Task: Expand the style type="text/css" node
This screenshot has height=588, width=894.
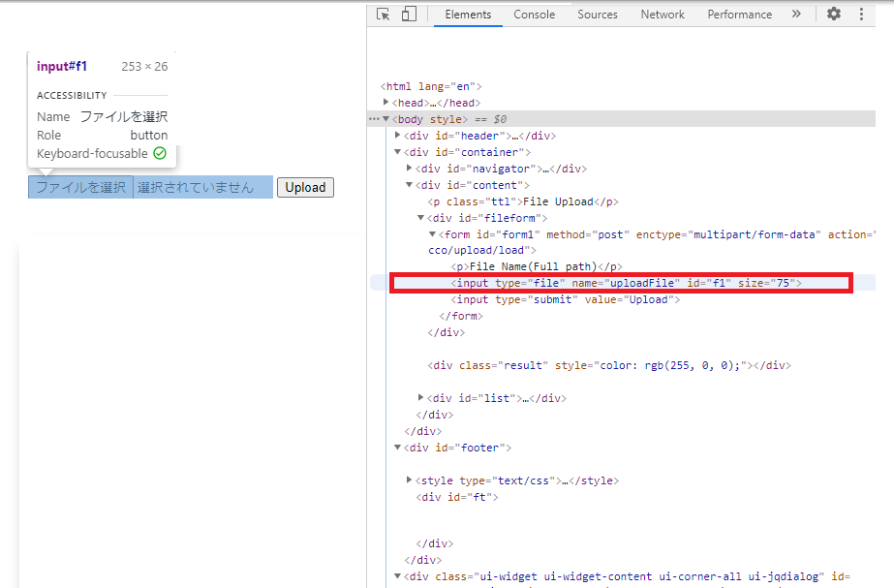Action: 410,480
